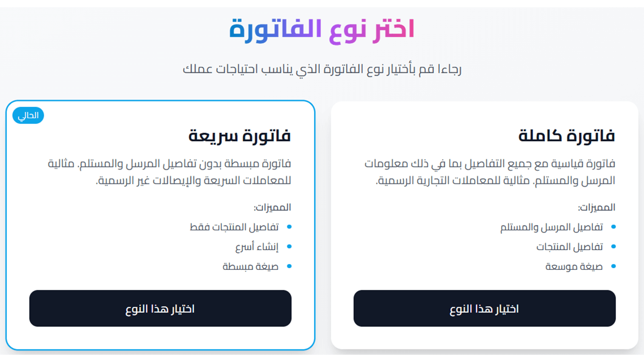Expand the المميزات list on the quick invoice card

pyautogui.click(x=272, y=207)
